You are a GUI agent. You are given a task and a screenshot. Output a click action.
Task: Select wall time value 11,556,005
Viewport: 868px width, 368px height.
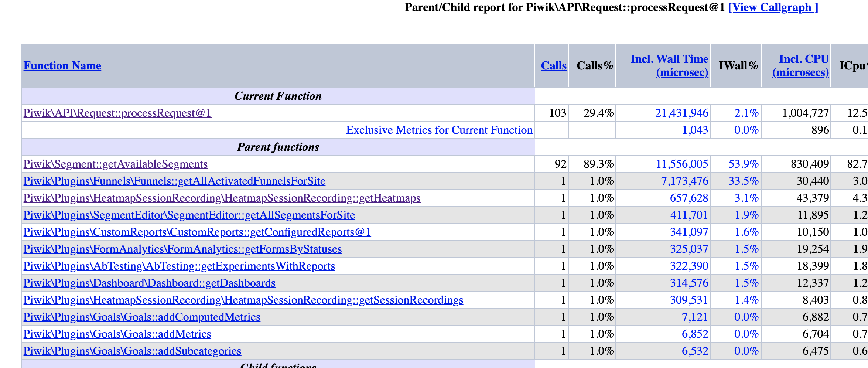(682, 164)
